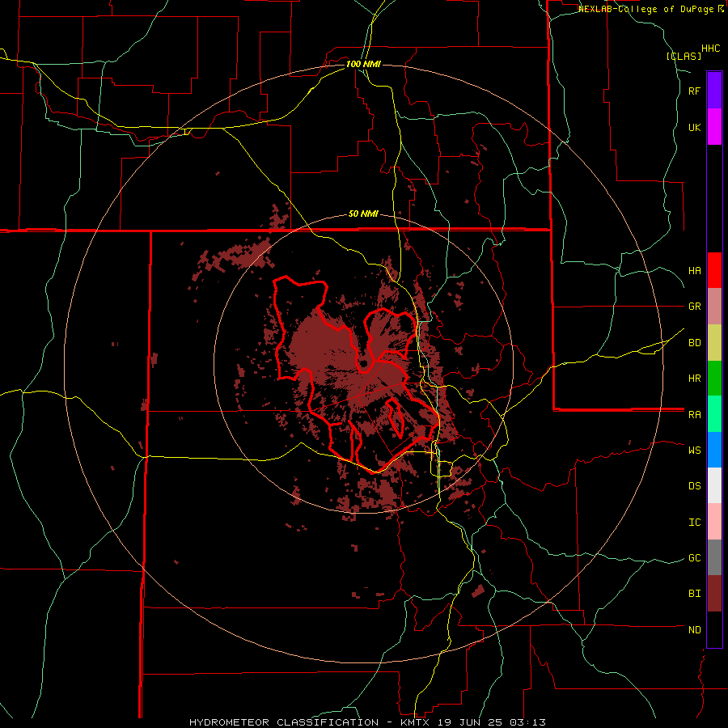Screen dimensions: 728x728
Task: Click the WS legend label
Action: click(694, 451)
